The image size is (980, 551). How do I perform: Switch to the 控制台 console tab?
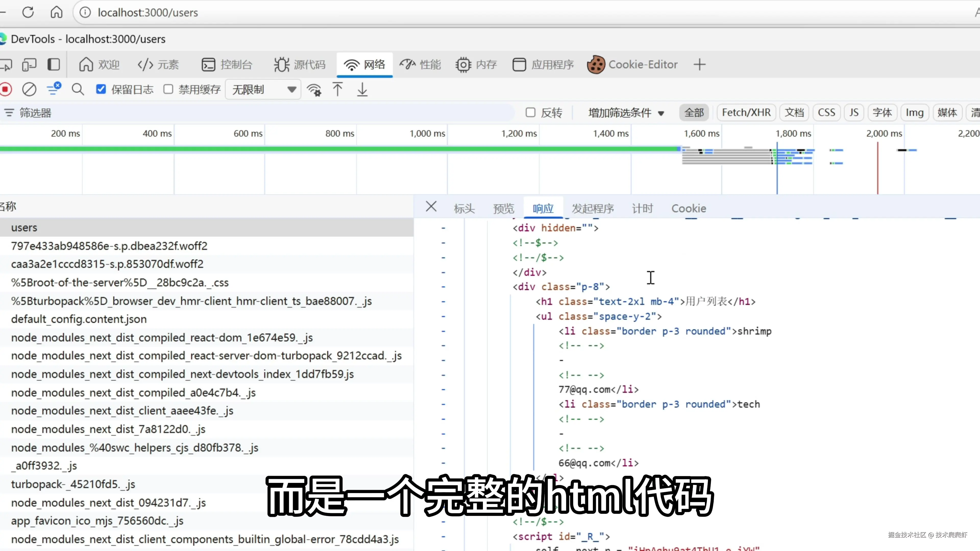[x=227, y=65]
